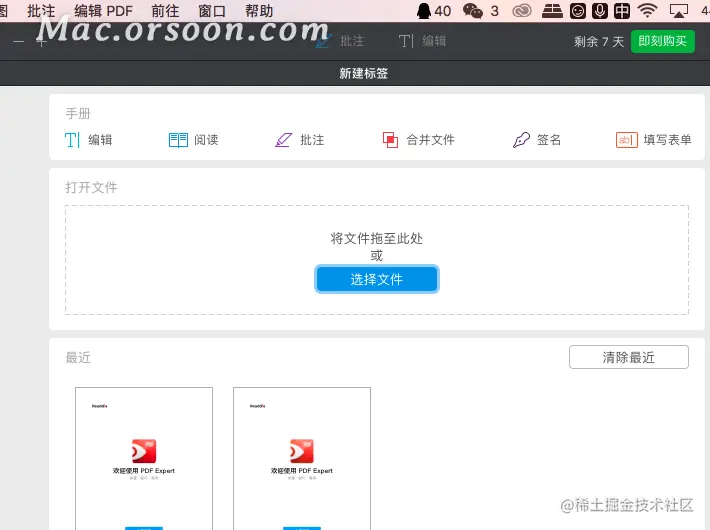Open the second recent PDF Expert thumbnail

pyautogui.click(x=302, y=458)
